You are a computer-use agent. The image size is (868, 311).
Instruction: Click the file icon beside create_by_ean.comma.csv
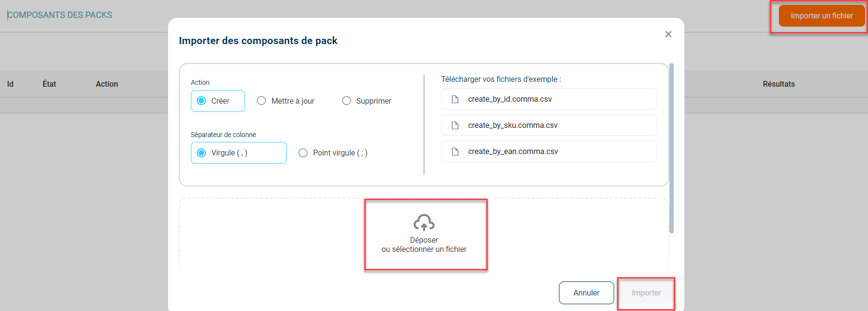455,152
